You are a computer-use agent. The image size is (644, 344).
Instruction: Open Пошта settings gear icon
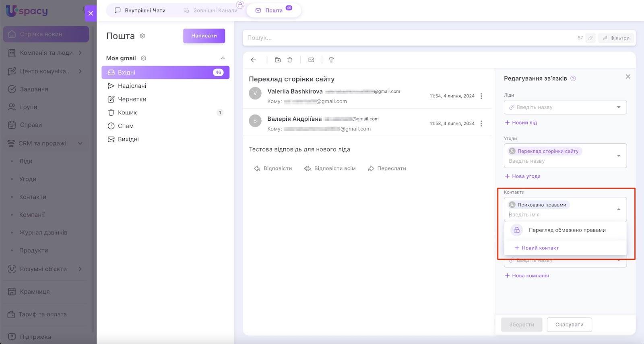click(x=142, y=36)
